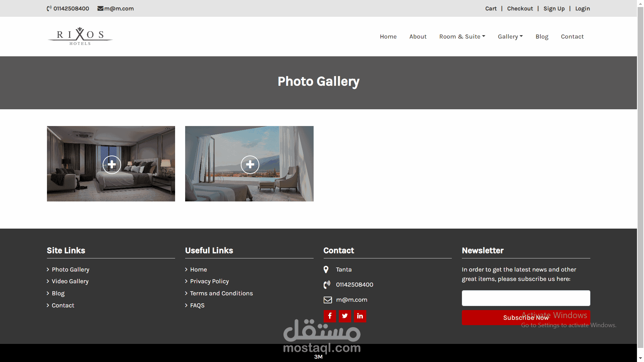Viewport: 644px width, 362px height.
Task: Open the LinkedIn social icon
Action: tap(360, 316)
